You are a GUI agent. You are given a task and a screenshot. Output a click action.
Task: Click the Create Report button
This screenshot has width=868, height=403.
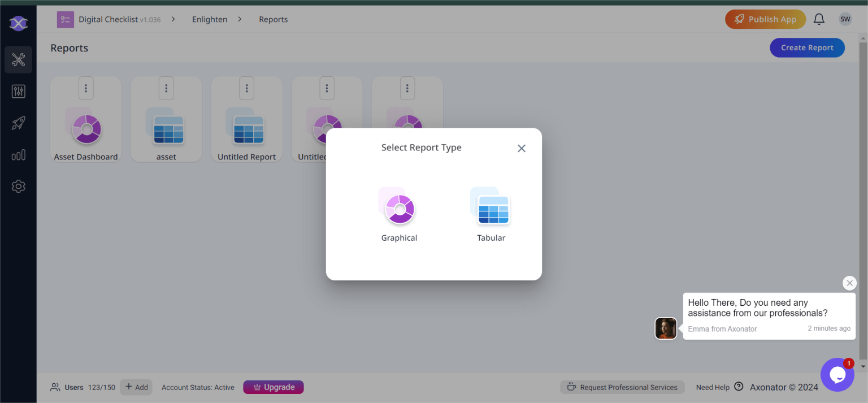tap(807, 47)
